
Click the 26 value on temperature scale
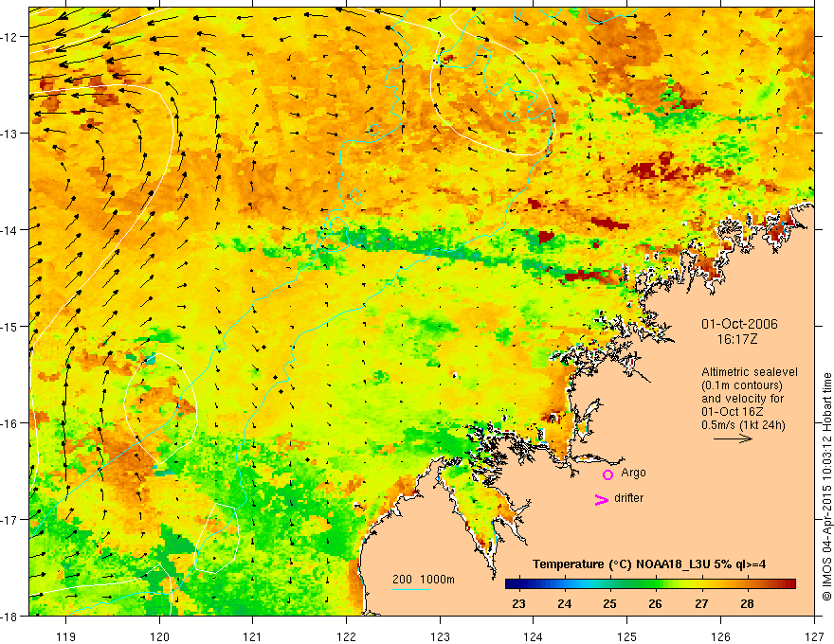(x=655, y=603)
